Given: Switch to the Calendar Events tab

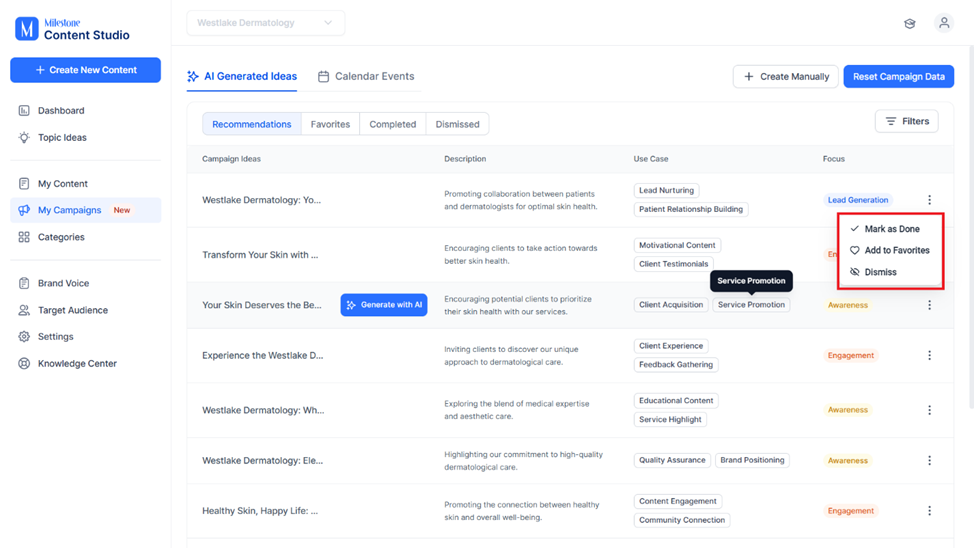Looking at the screenshot, I should click(366, 76).
